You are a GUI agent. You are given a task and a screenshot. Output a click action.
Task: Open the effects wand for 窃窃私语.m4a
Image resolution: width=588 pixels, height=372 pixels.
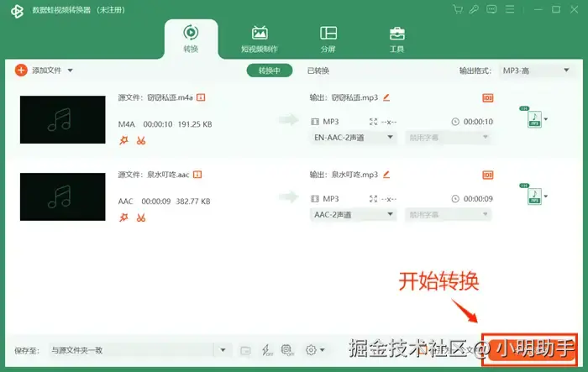(x=123, y=140)
